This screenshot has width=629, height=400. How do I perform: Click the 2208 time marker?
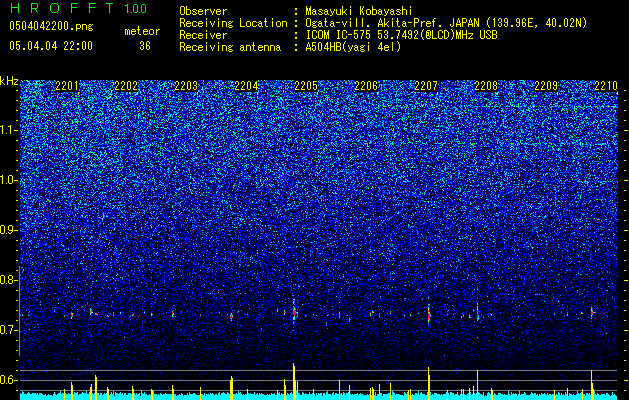486,86
